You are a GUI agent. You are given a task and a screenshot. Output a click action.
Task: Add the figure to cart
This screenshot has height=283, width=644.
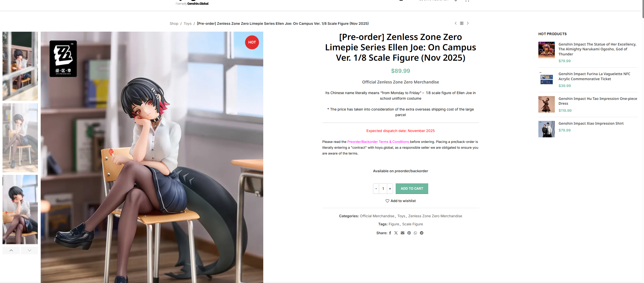coord(412,189)
